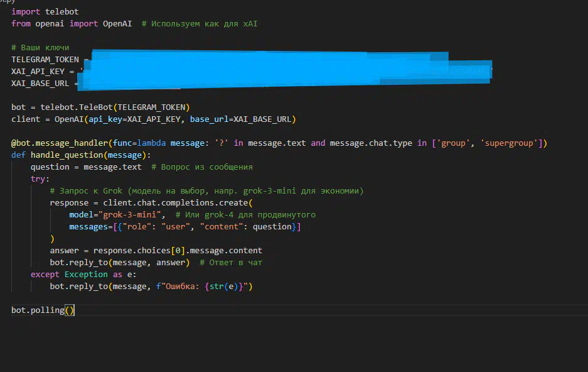Click the XAI_BASE_URL variable assignment name
Viewport: 588px width, 372px height.
(x=40, y=84)
